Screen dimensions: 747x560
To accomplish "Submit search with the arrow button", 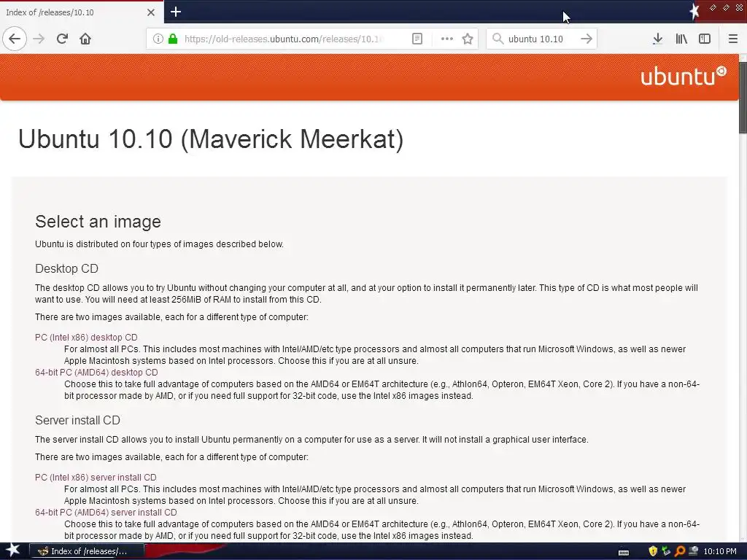I will tap(587, 39).
